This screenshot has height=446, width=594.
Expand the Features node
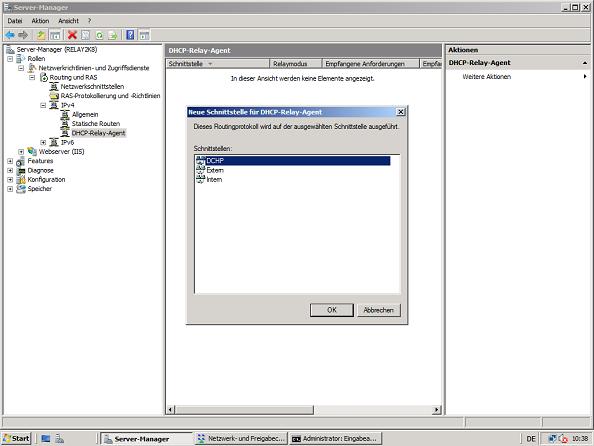pyautogui.click(x=10, y=161)
